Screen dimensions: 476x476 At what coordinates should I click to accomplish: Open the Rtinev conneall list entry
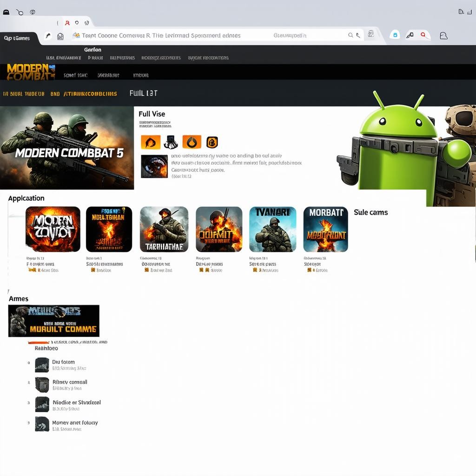(x=70, y=382)
